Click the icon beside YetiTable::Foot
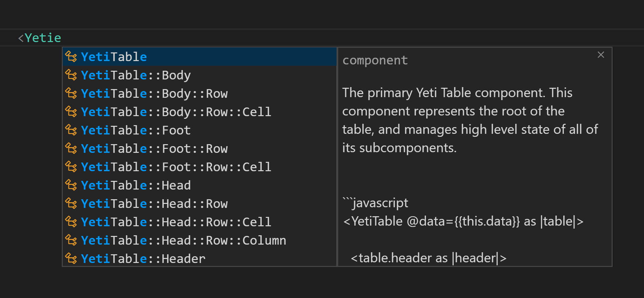Image resolution: width=644 pixels, height=298 pixels. [x=71, y=130]
